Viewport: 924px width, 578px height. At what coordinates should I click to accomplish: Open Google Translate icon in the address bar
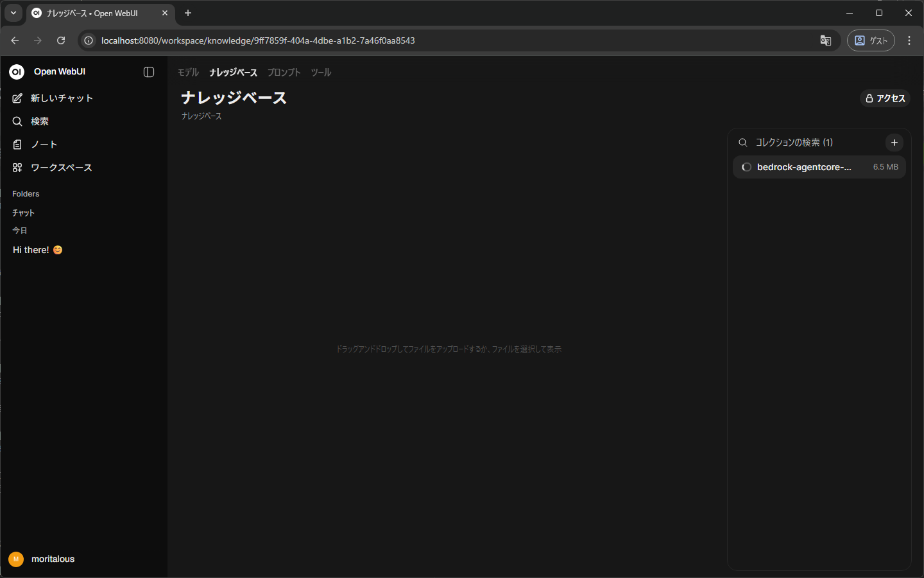[x=825, y=40]
